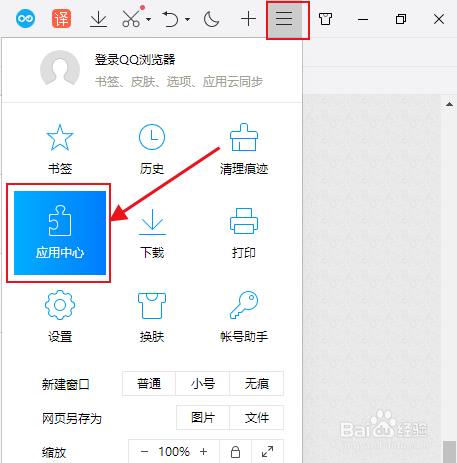
Task: Click the 书签、皮肤、选项、应用云同步 subtitle
Action: tap(179, 82)
